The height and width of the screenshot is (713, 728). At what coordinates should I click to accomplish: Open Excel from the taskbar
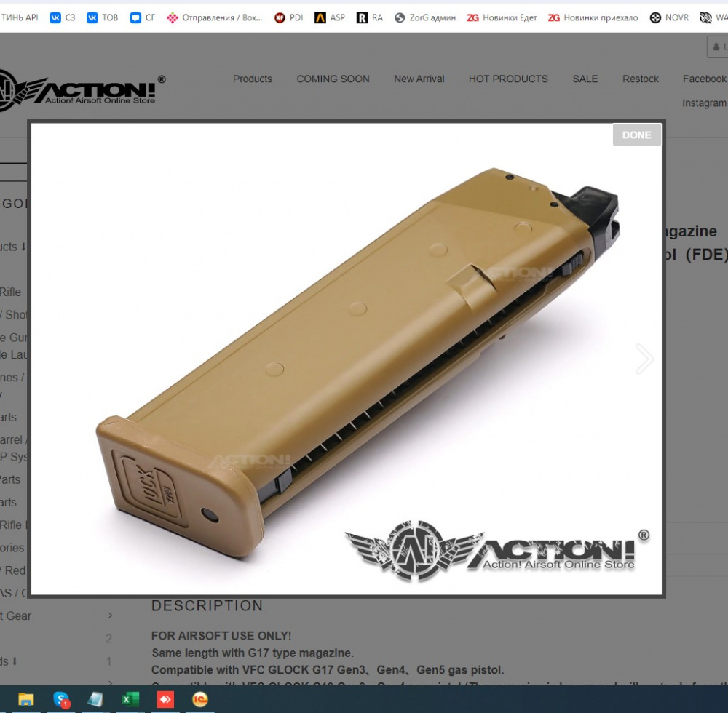(130, 700)
